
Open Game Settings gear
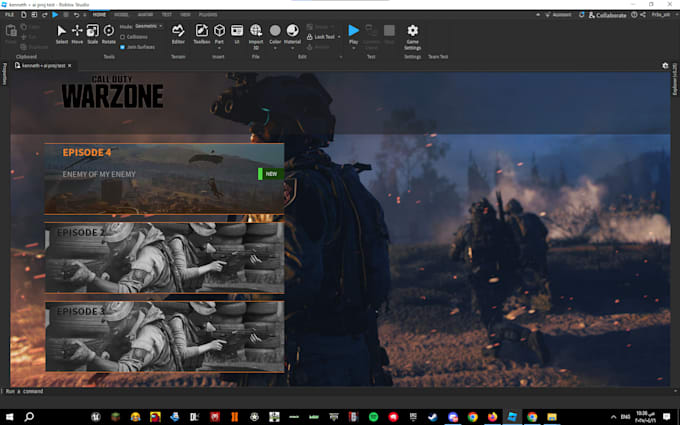pos(412,36)
